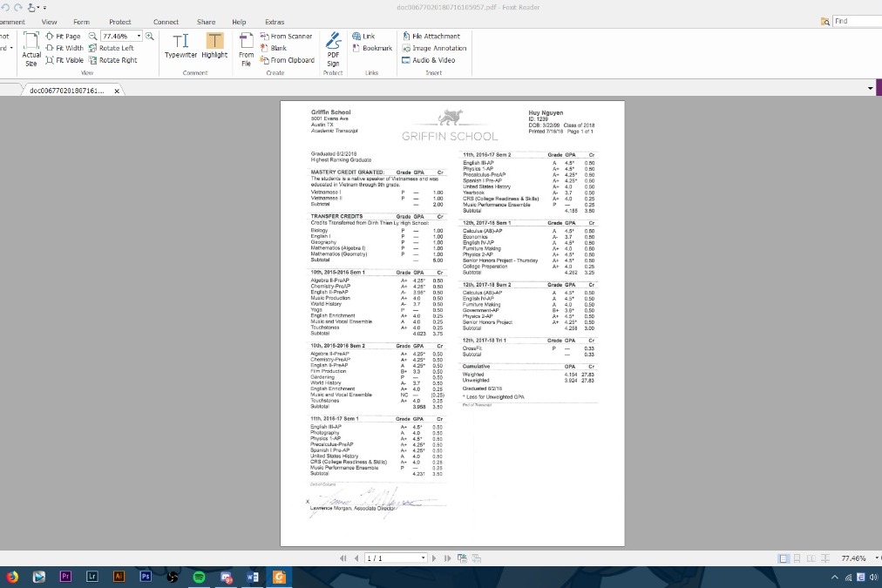882x588 pixels.
Task: Click the zoom out magnifier icon
Action: 93,36
